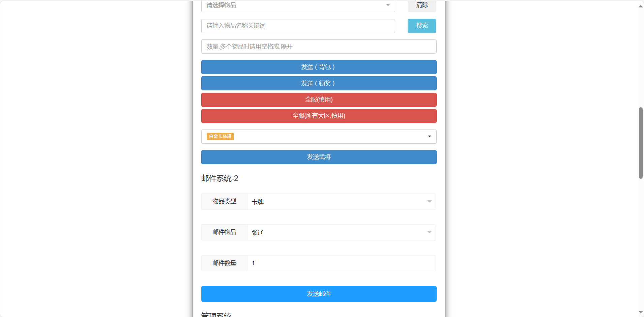This screenshot has height=317, width=644.
Task: Click the arrow icon of 物品类型 select
Action: coord(429,202)
